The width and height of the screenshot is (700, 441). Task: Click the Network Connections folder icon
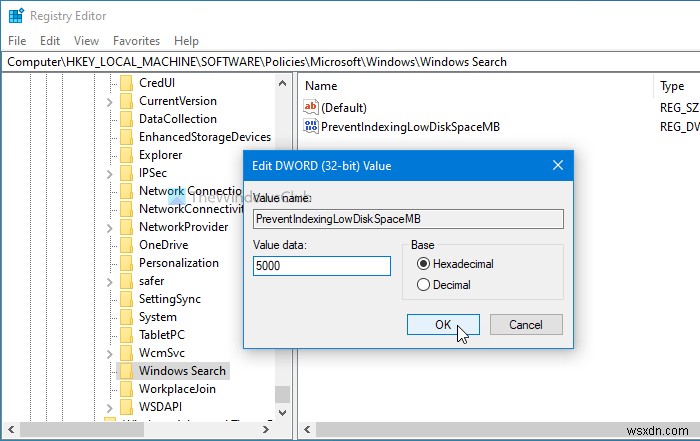(x=126, y=191)
